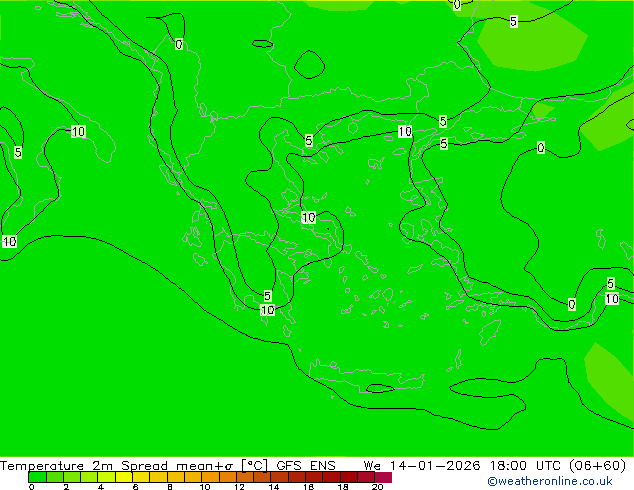This screenshot has height=490, width=634.
Task: Pick the crimson last swatch past tick 20
Action: click(383, 477)
